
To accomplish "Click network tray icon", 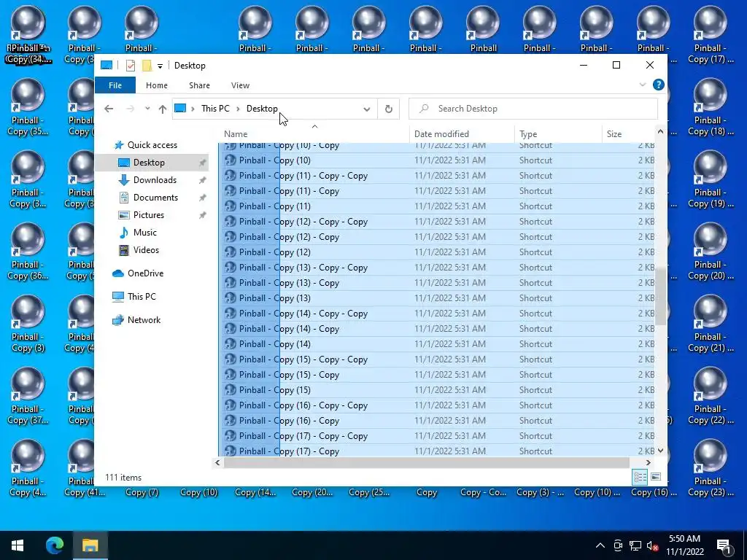I will [635, 545].
